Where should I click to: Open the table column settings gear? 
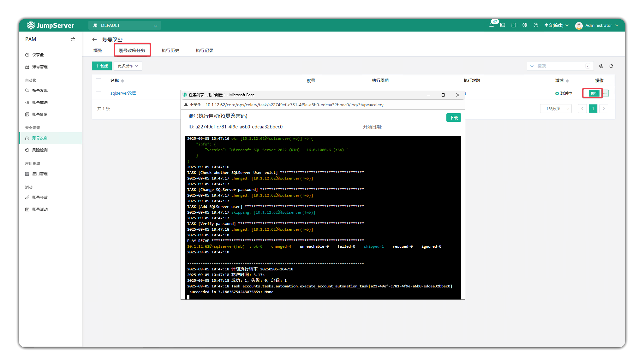pyautogui.click(x=601, y=66)
